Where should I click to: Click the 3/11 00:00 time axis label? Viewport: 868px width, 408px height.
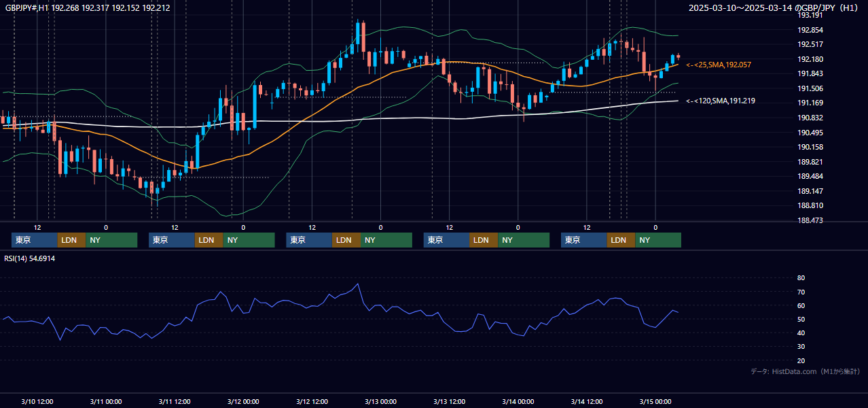tap(105, 401)
